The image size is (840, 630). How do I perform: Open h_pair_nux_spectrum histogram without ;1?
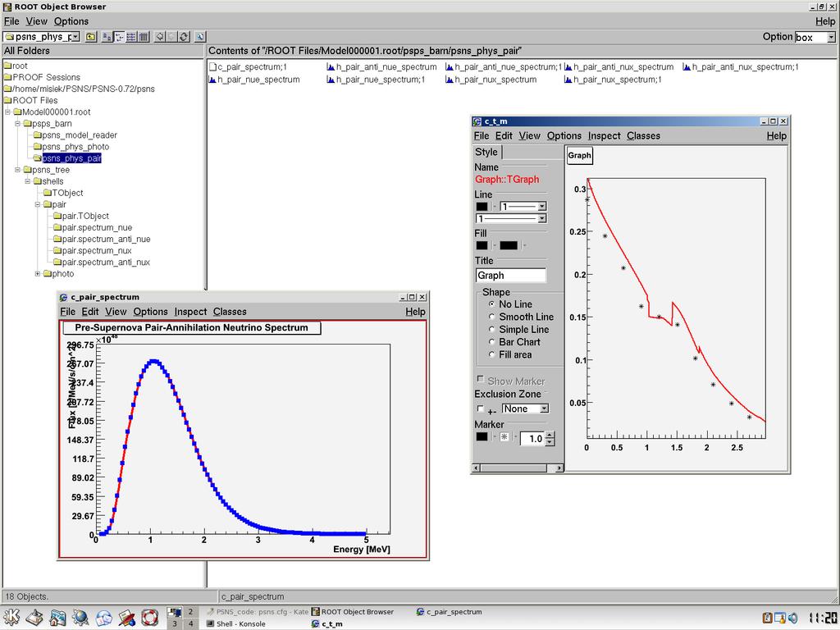point(491,80)
